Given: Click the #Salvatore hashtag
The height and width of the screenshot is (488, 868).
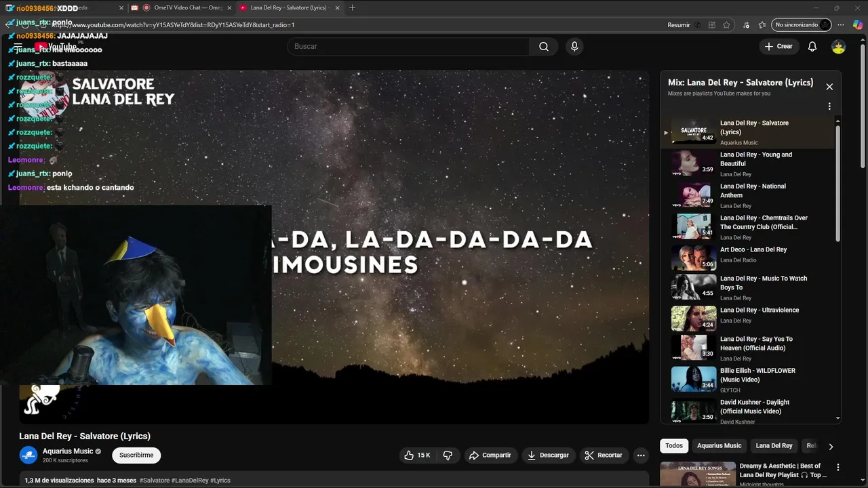Looking at the screenshot, I should click(155, 480).
